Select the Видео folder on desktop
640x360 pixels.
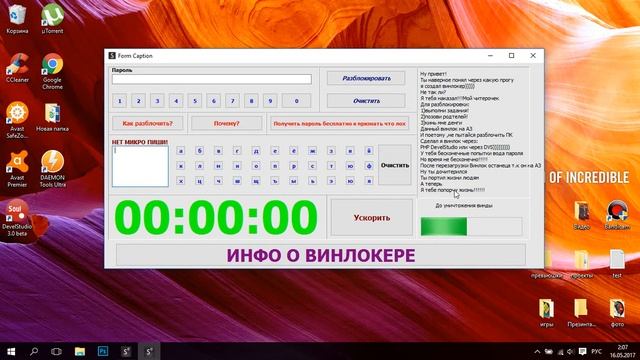click(582, 215)
